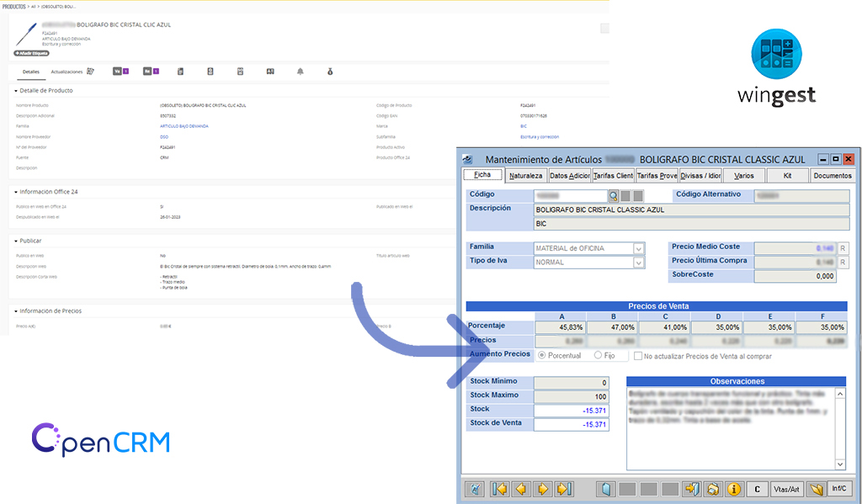Open the Tipo de Iva dropdown
The width and height of the screenshot is (862, 504).
point(638,263)
